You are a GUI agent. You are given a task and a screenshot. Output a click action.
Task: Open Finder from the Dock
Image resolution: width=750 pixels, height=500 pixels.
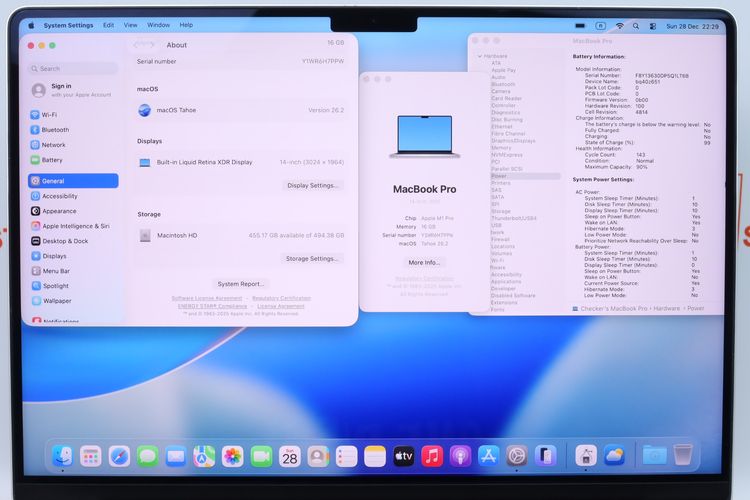[62, 456]
